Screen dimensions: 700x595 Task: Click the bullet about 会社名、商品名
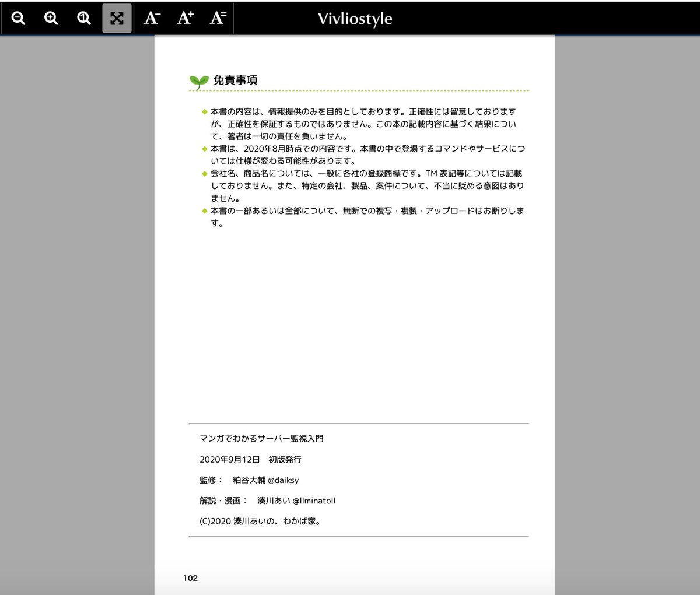click(363, 185)
